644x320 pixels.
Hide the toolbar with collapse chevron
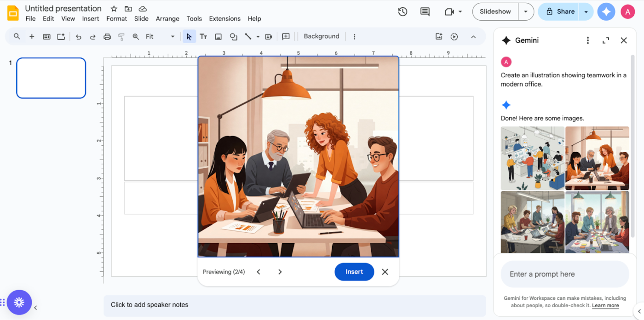pyautogui.click(x=473, y=37)
